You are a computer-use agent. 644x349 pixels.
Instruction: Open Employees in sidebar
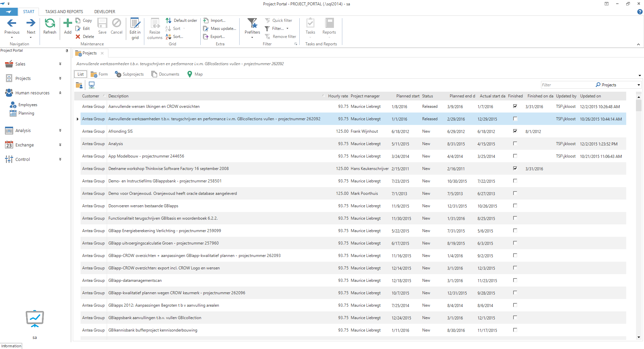(28, 105)
